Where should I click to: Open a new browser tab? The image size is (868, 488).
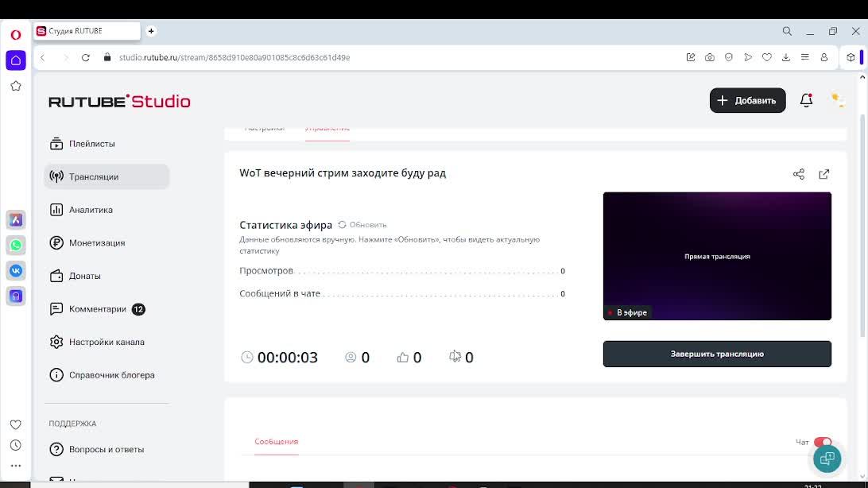pos(151,31)
